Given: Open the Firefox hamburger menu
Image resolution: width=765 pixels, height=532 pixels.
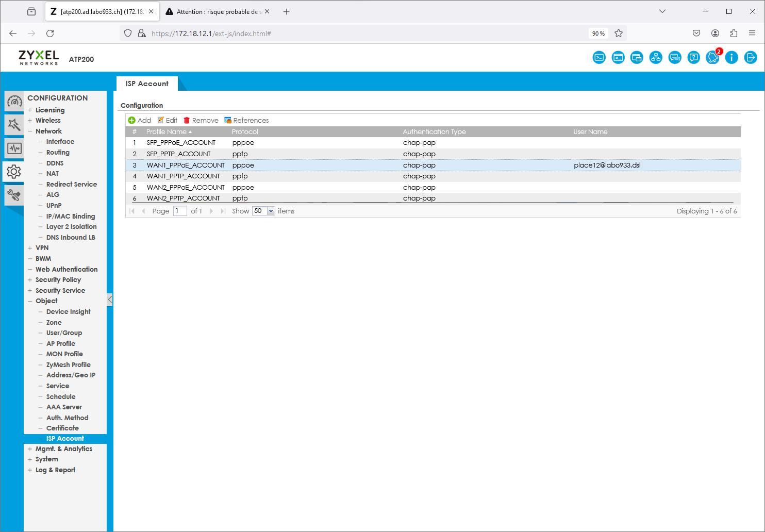Looking at the screenshot, I should (x=752, y=33).
